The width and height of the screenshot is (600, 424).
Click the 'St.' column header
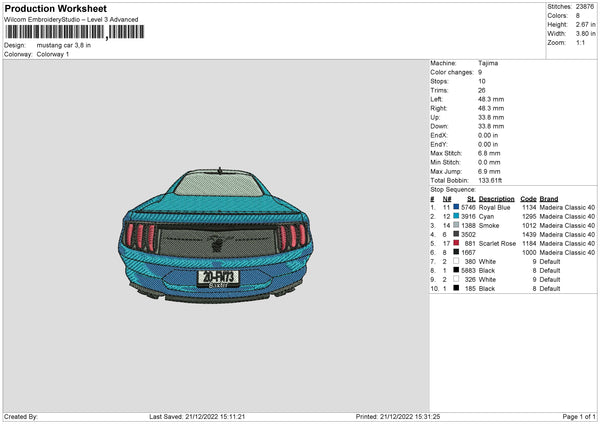click(x=471, y=199)
